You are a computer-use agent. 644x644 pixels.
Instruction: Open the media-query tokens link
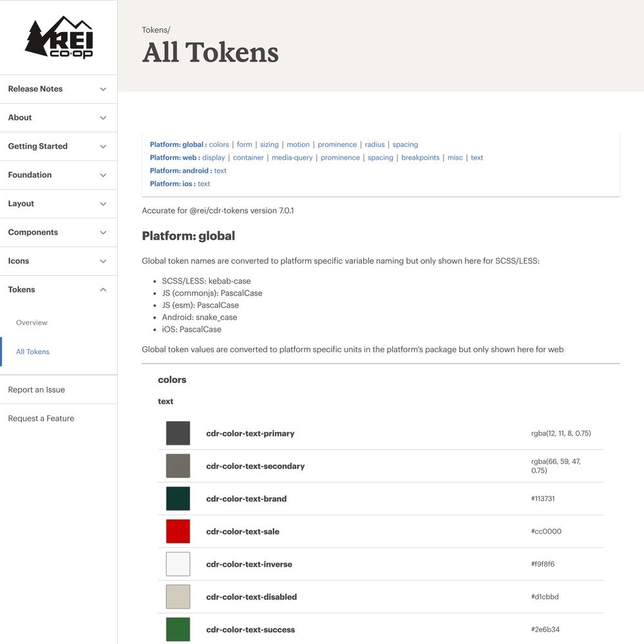pyautogui.click(x=292, y=158)
